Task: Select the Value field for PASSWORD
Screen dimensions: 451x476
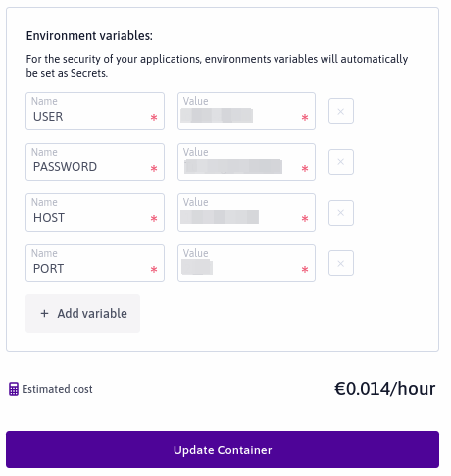Action: [246, 162]
